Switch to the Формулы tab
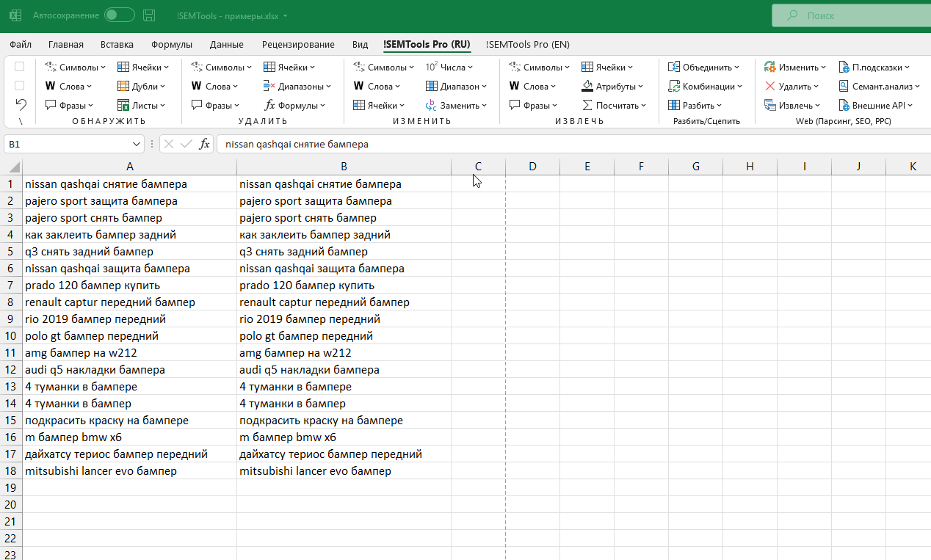The width and height of the screenshot is (931, 560). click(172, 44)
